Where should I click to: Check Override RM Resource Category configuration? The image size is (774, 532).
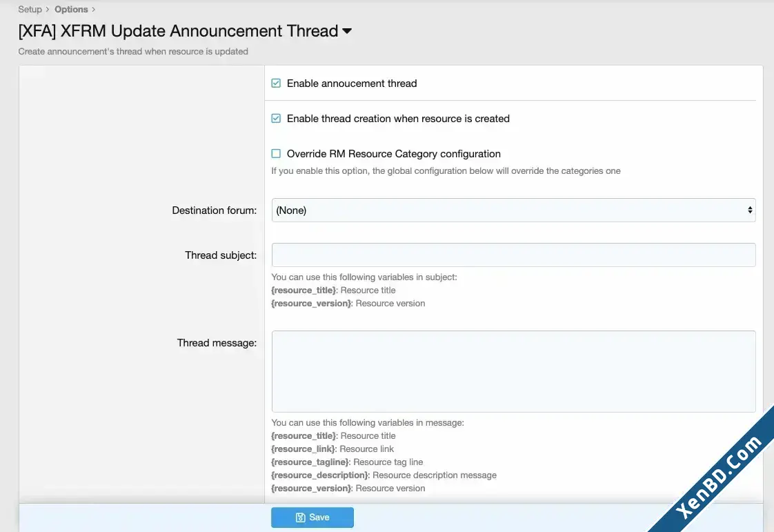(276, 154)
